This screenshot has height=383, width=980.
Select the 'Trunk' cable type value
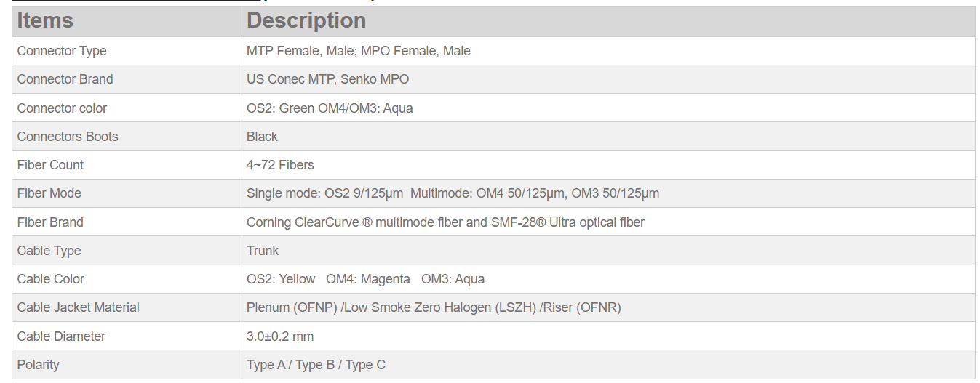(x=263, y=251)
